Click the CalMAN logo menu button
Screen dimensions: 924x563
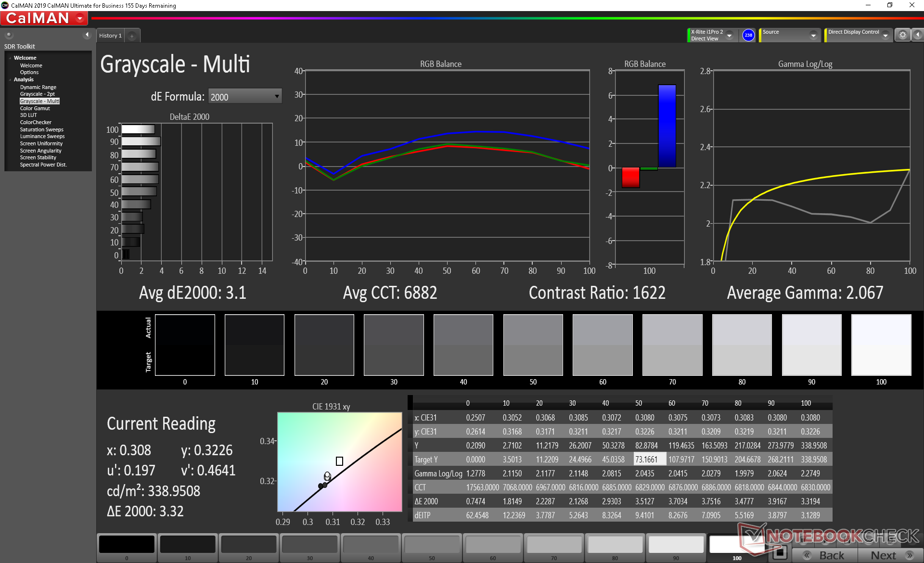click(x=44, y=18)
